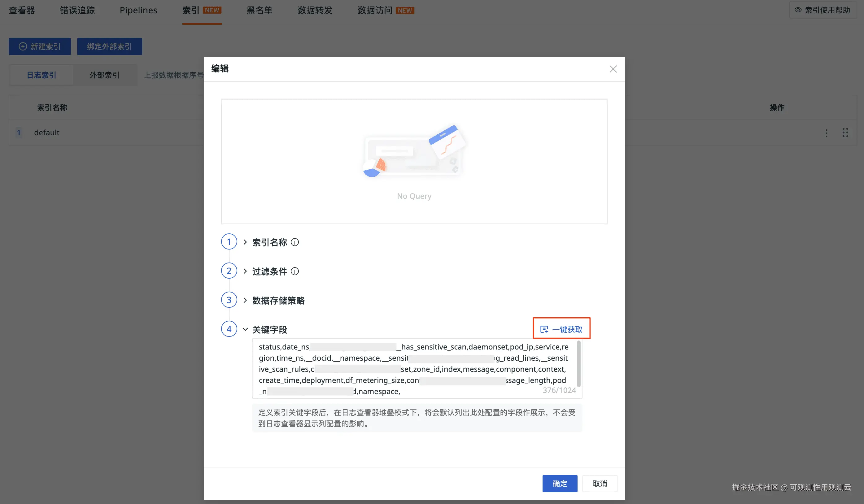Close the 编辑 dialog with X
864x504 pixels.
coord(613,69)
